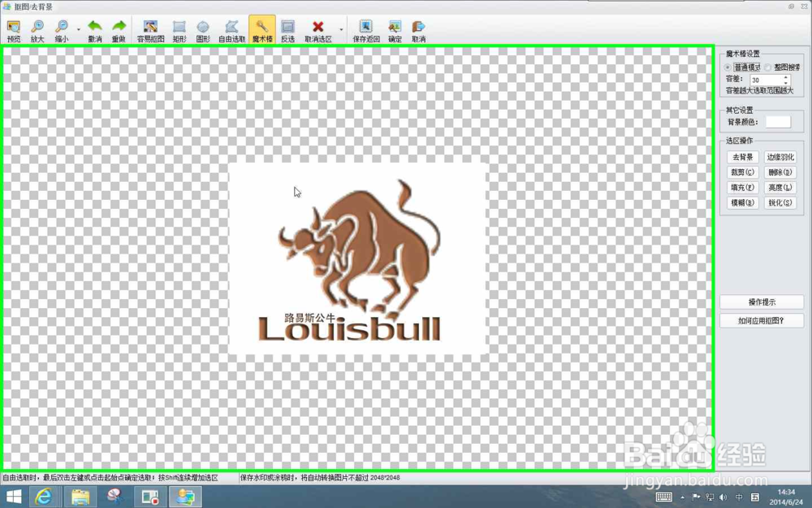Screen dimensions: 812x508
Task: Click the 取消 cancel toolbar icon
Action: pos(418,31)
